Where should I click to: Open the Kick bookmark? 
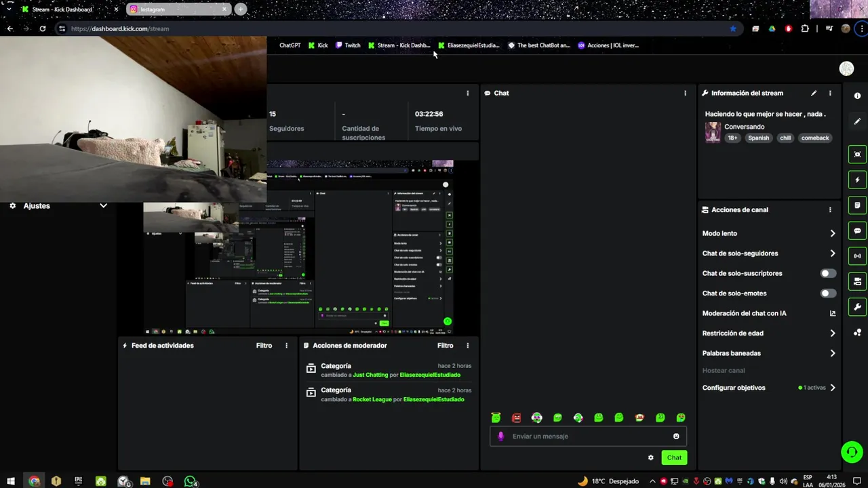click(x=318, y=45)
